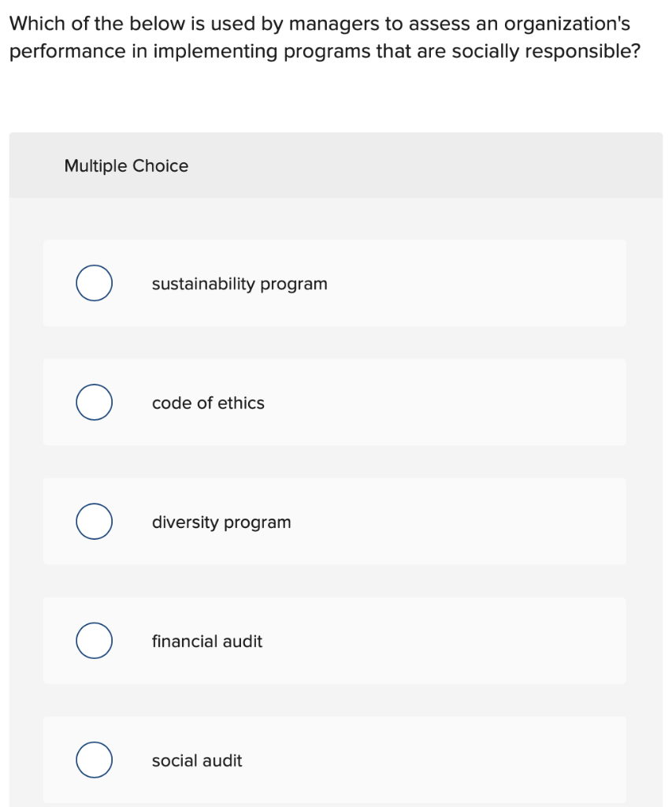The height and width of the screenshot is (807, 672).
Task: Select the 'social audit' radio button
Action: [x=94, y=761]
